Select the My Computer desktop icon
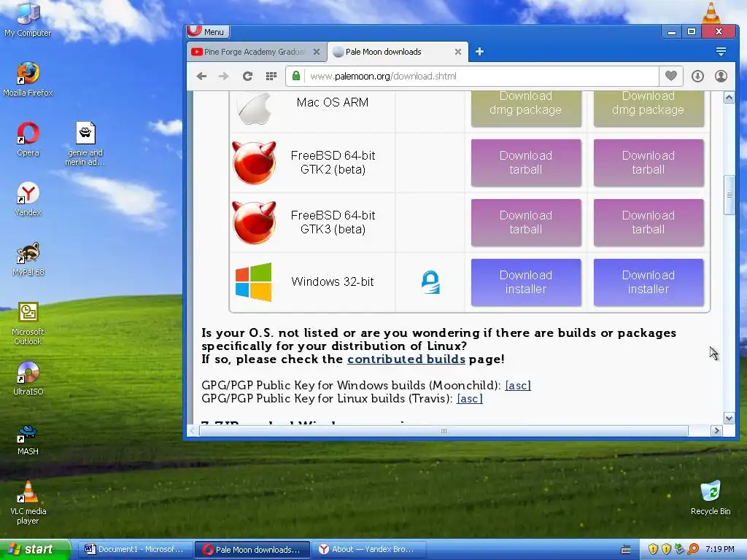Screen dimensions: 747x560 [28, 20]
